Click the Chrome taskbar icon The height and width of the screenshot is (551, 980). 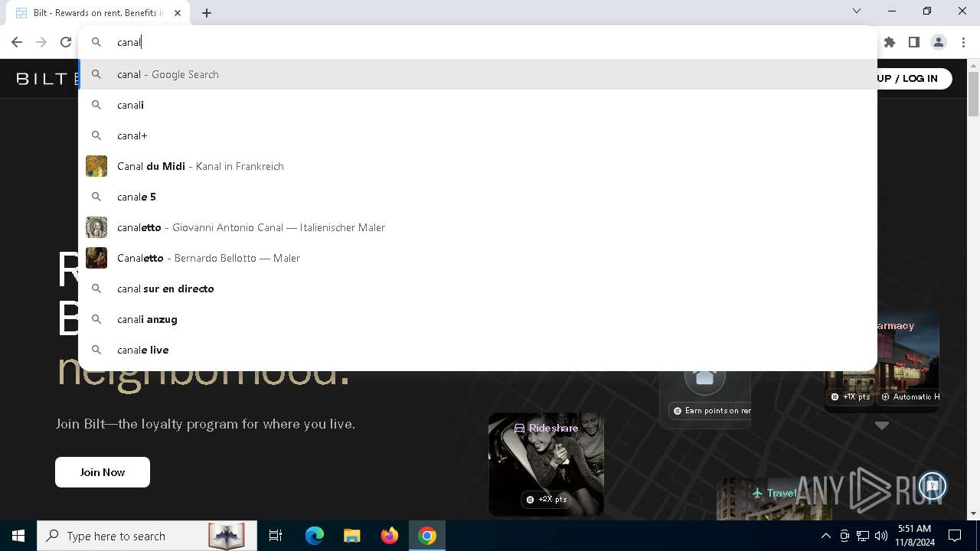(x=427, y=536)
